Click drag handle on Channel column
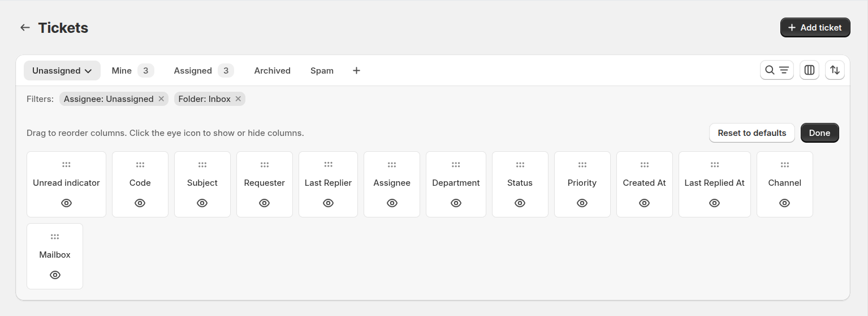This screenshot has width=868, height=316. point(784,165)
